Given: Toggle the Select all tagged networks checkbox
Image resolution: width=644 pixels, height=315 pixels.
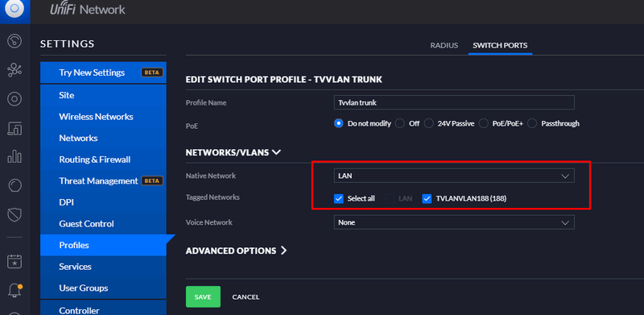Looking at the screenshot, I should (x=338, y=199).
